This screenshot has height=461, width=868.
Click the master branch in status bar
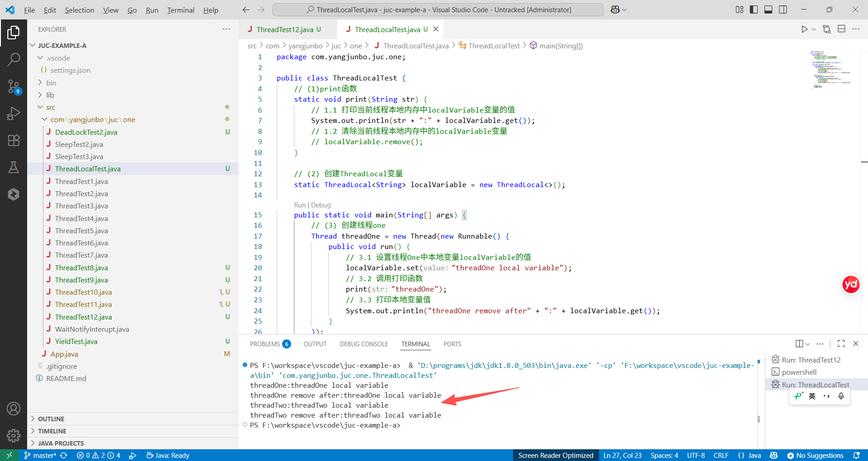tap(40, 456)
